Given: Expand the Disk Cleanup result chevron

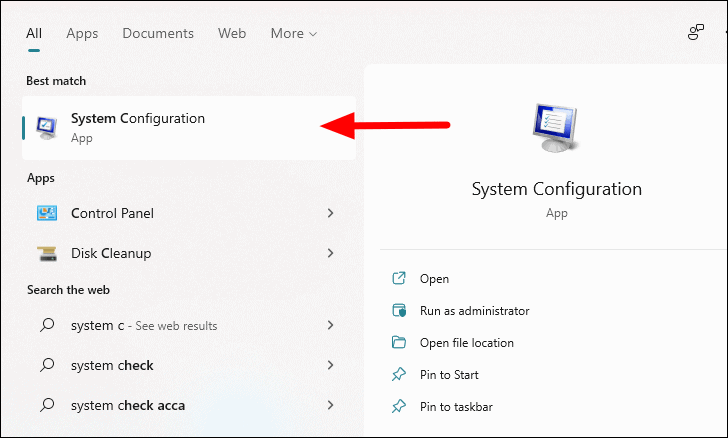Looking at the screenshot, I should [331, 253].
